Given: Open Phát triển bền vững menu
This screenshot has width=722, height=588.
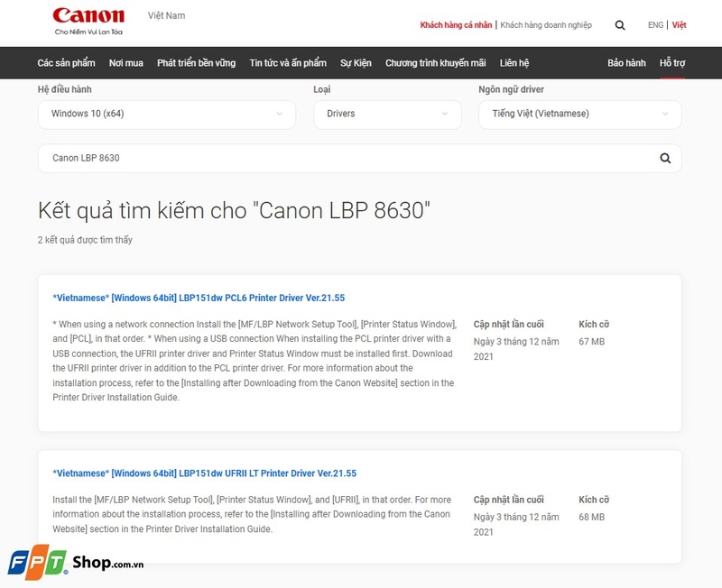Looking at the screenshot, I should [x=196, y=63].
